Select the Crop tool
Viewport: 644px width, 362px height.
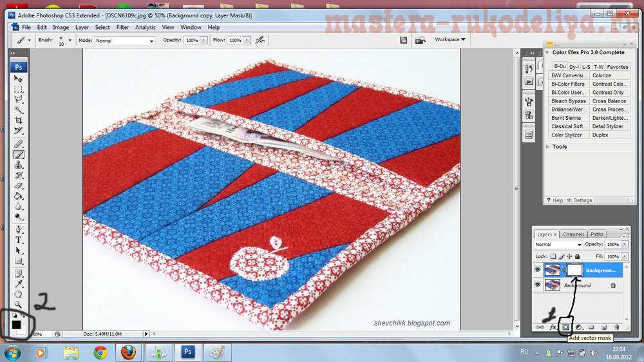(18, 120)
